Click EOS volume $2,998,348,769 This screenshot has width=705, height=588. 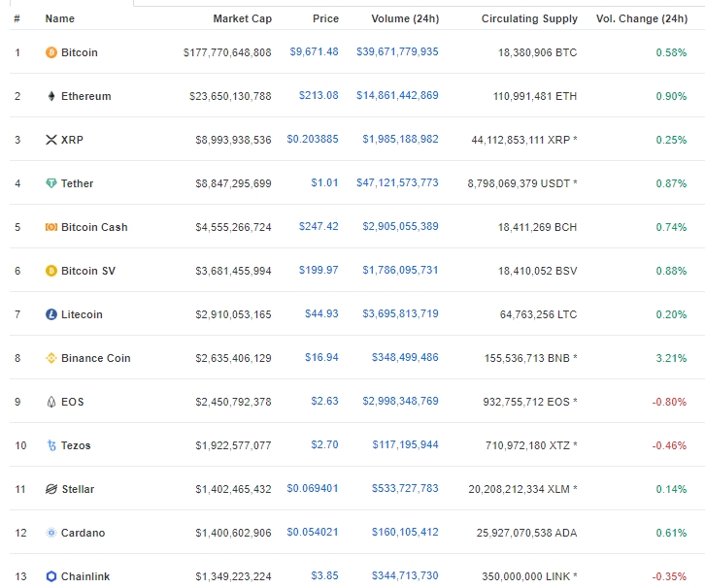(400, 401)
